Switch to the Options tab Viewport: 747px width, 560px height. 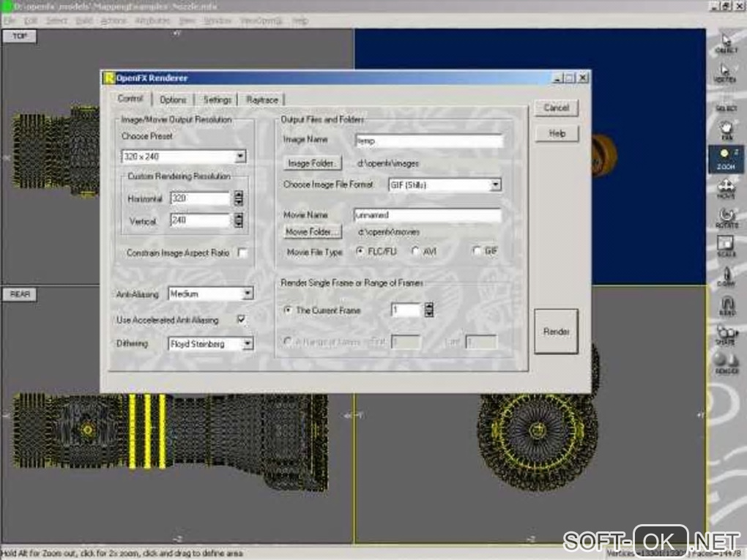[173, 100]
